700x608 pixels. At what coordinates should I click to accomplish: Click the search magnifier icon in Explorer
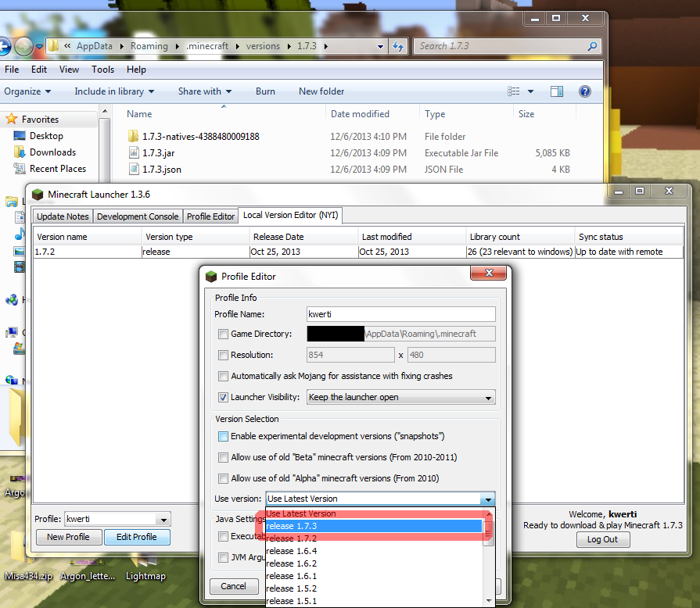(592, 46)
